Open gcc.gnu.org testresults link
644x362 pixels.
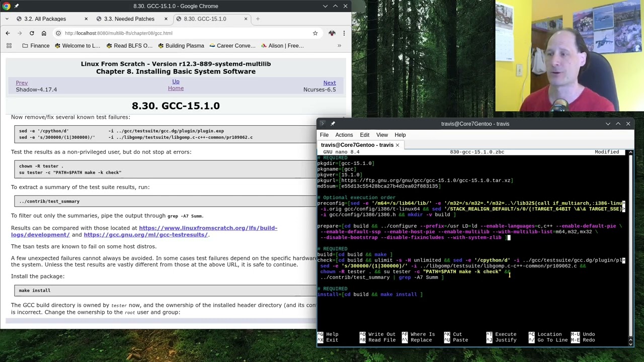[145, 235]
